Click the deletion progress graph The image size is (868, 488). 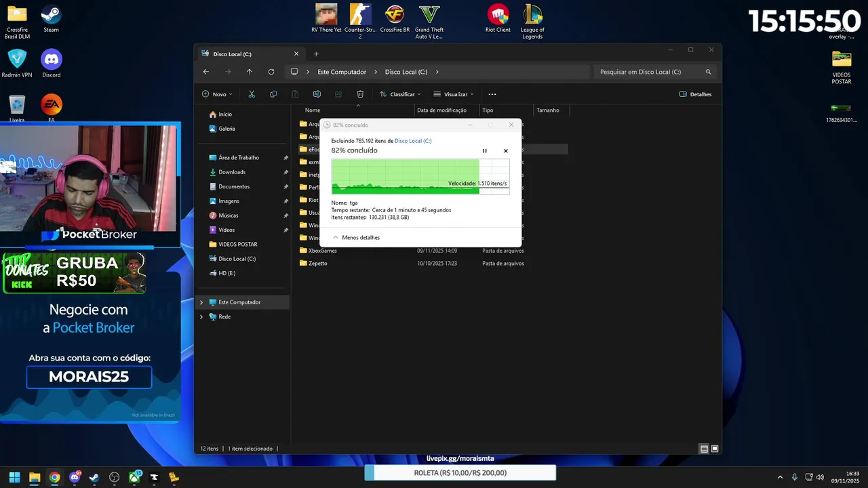[x=420, y=176]
